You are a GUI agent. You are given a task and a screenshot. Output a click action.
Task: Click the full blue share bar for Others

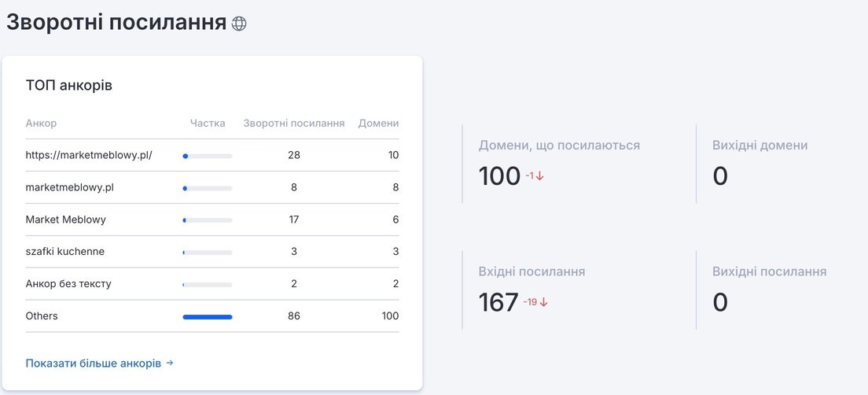pyautogui.click(x=208, y=317)
